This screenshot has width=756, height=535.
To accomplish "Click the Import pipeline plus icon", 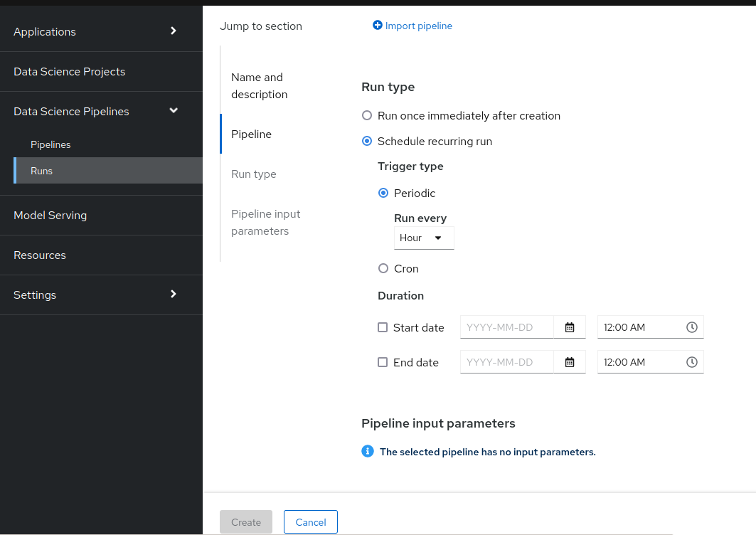I will point(377,25).
